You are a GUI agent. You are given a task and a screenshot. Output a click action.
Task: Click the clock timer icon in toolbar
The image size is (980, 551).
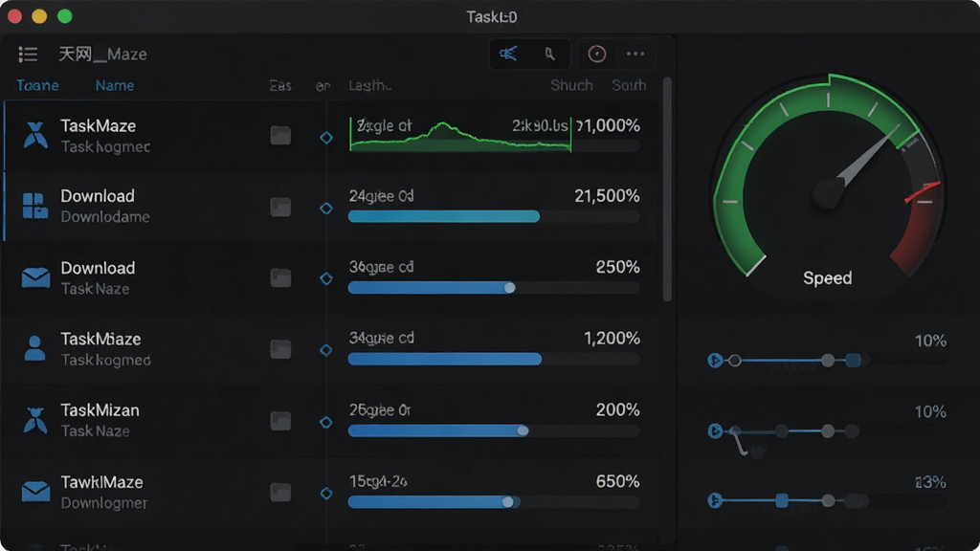[597, 54]
